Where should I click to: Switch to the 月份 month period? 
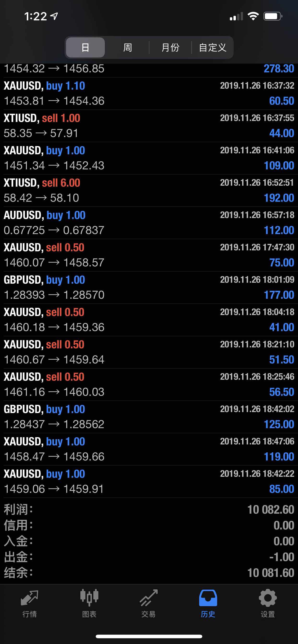point(170,47)
